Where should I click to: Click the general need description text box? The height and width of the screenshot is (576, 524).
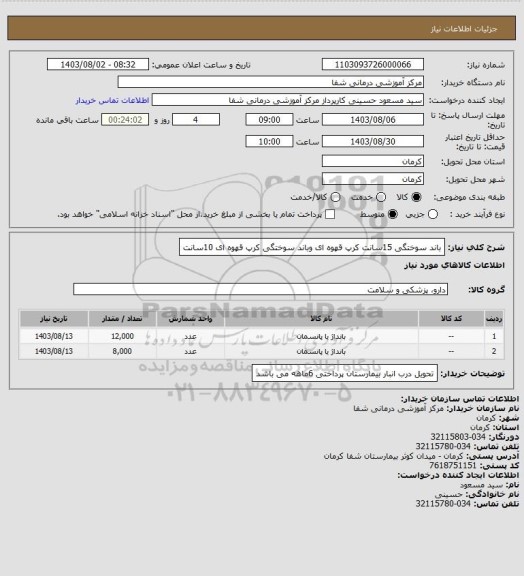click(312, 247)
